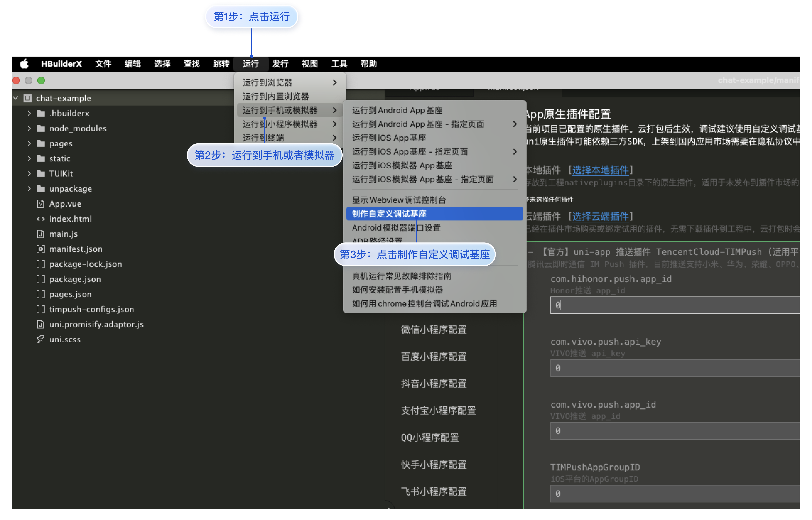The height and width of the screenshot is (520, 812).
Task: Click the manifest.json file icon
Action: pyautogui.click(x=41, y=249)
